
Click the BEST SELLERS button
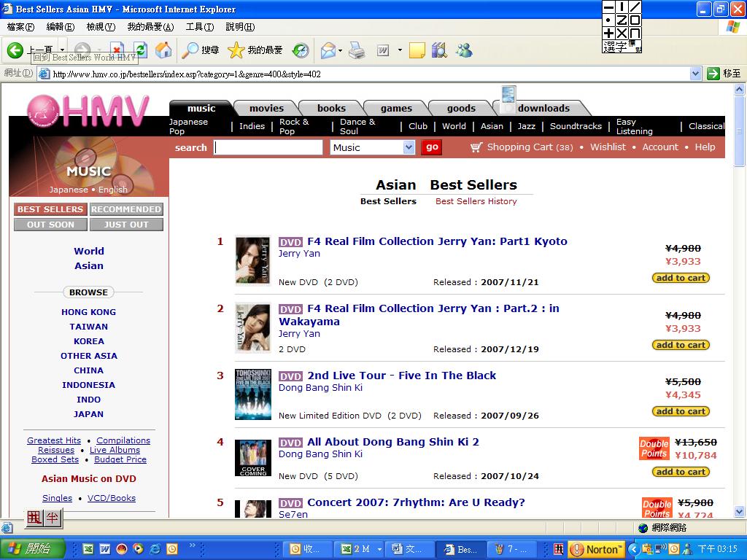pyautogui.click(x=50, y=209)
